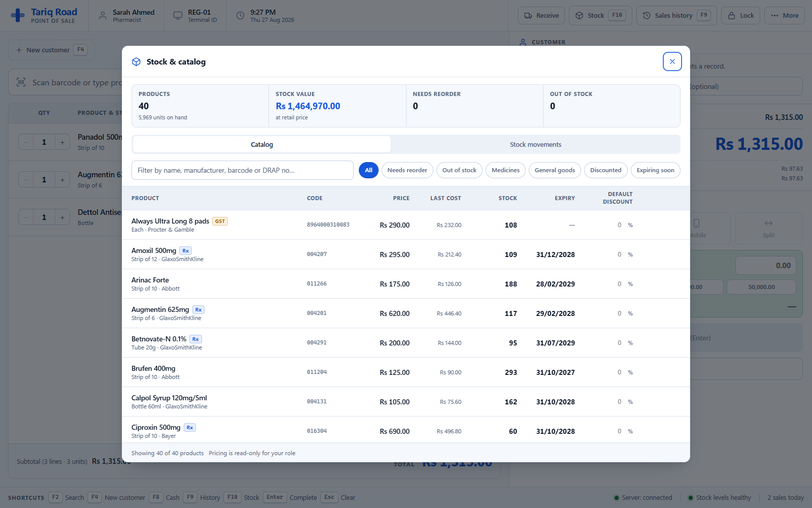Screen dimensions: 812x508
Task: Lock the terminal
Action: [740, 16]
